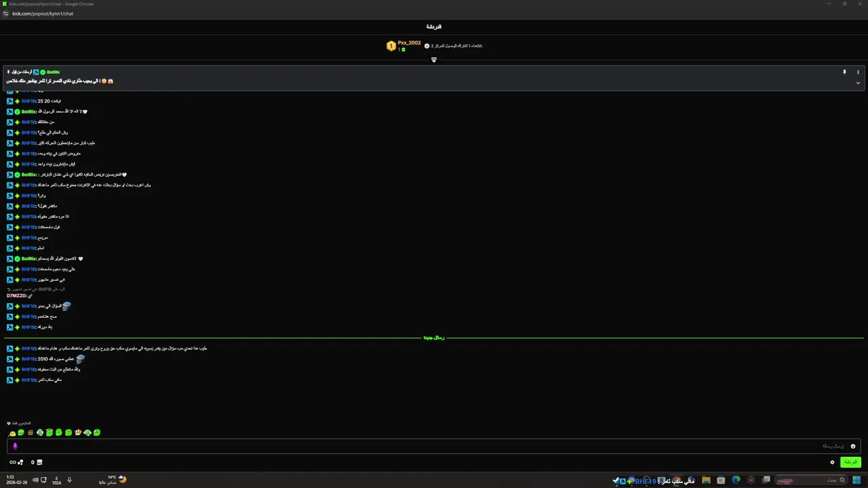Click the site info icon in address bar
Viewport: 868px width, 488px height.
(5, 14)
